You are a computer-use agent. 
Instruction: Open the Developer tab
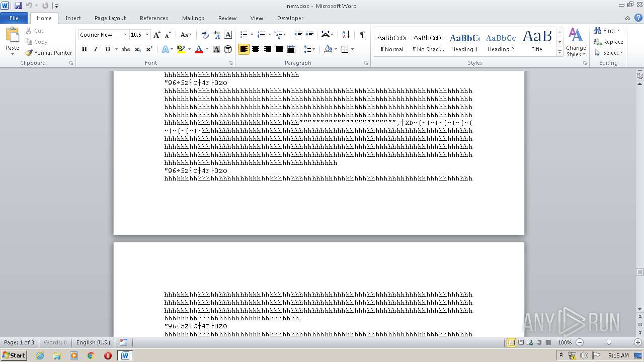point(290,18)
